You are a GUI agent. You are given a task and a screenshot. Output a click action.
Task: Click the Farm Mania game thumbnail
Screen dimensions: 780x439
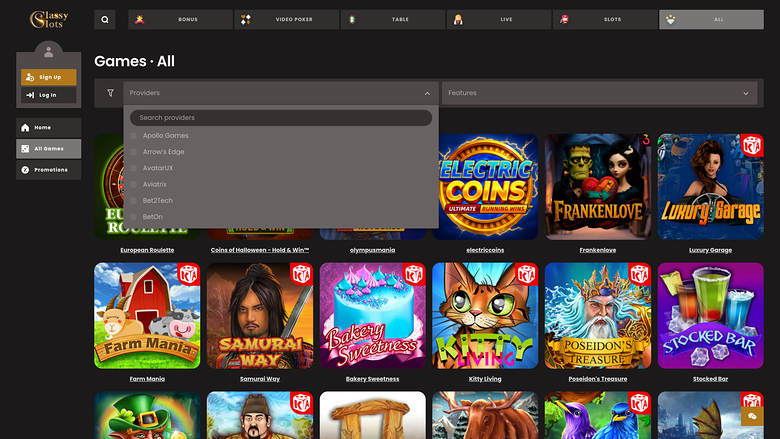click(x=147, y=316)
